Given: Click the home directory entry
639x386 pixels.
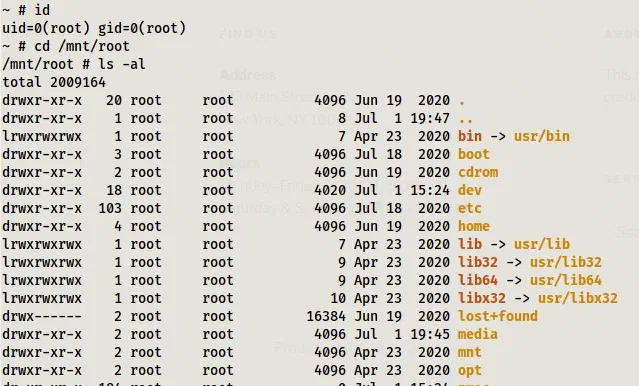Looking at the screenshot, I should (x=474, y=226).
